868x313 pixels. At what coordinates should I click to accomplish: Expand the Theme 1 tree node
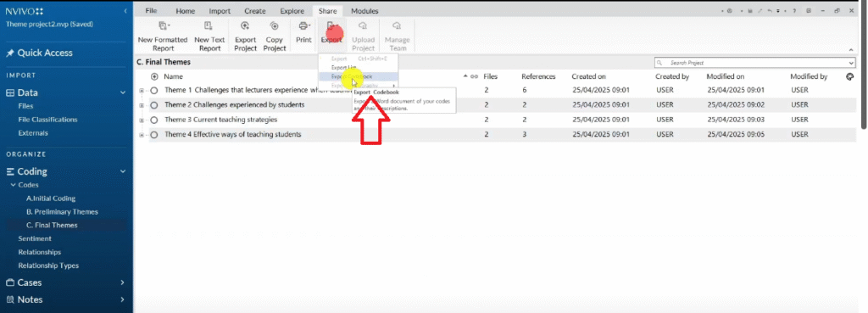[142, 90]
